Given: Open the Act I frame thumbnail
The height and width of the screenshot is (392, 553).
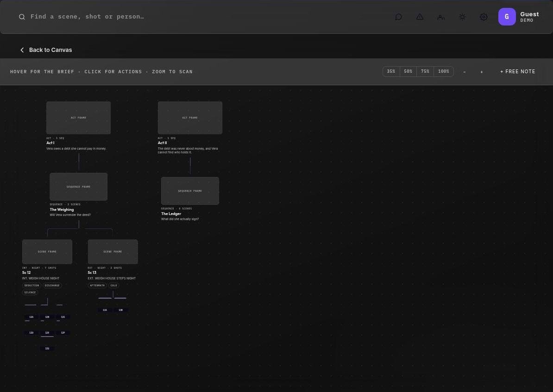Looking at the screenshot, I should [78, 118].
